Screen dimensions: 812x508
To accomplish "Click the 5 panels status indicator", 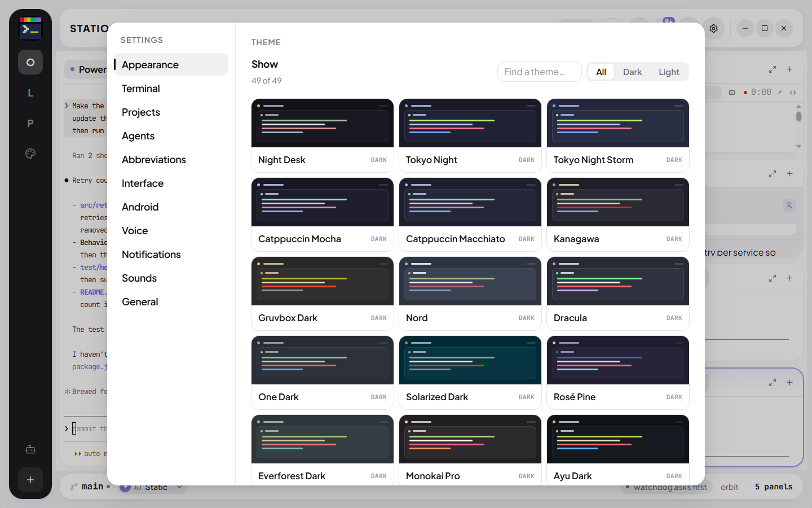I will point(774,487).
